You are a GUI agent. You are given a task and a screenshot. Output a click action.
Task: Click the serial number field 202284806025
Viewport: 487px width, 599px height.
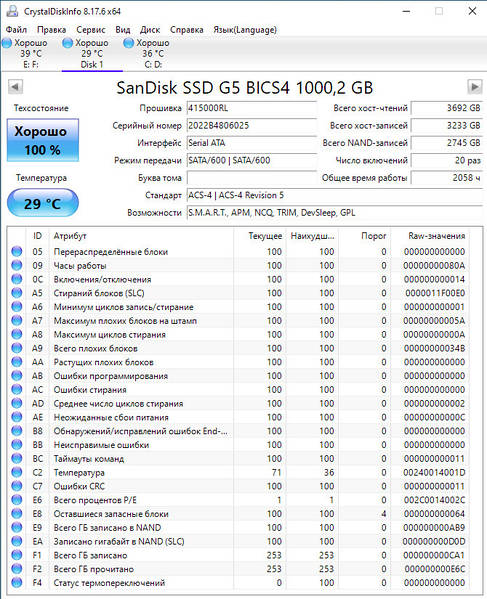point(252,126)
